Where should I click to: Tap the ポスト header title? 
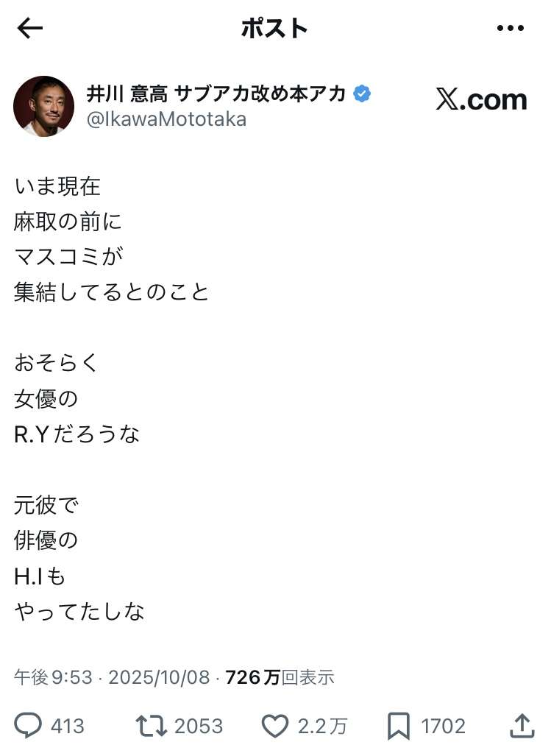274,28
